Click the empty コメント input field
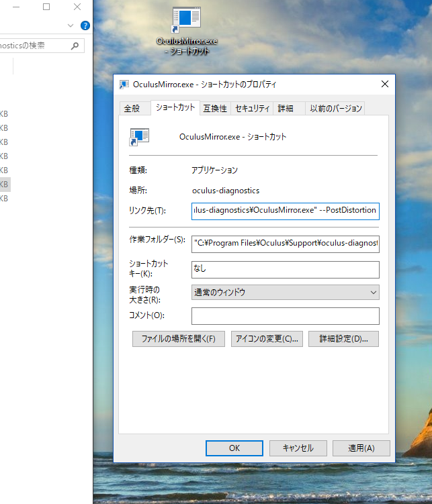This screenshot has width=432, height=504. [286, 316]
